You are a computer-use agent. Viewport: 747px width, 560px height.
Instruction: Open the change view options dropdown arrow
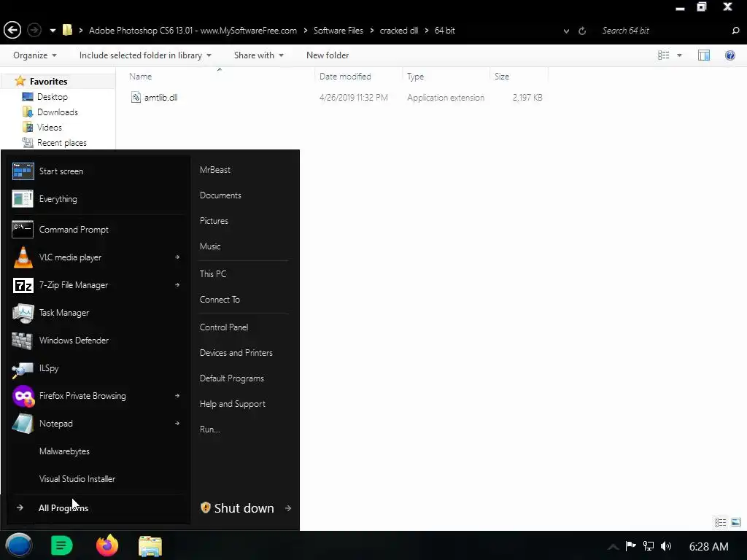pyautogui.click(x=679, y=55)
